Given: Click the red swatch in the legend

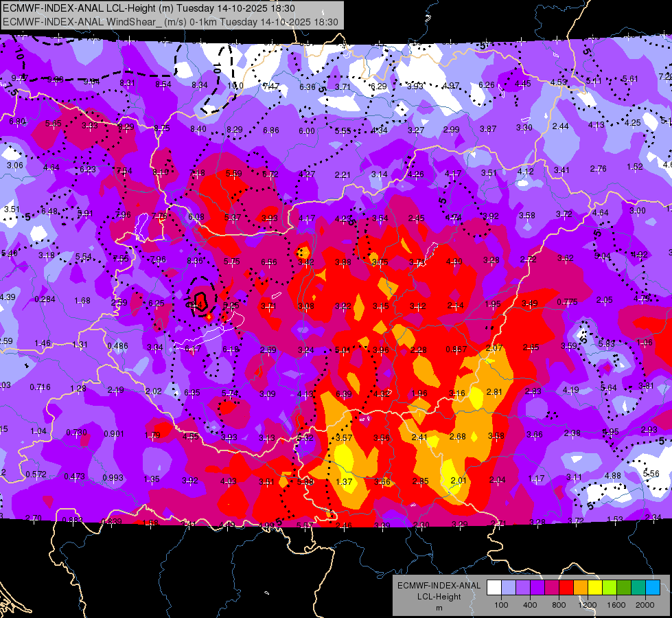Looking at the screenshot, I should (x=566, y=588).
